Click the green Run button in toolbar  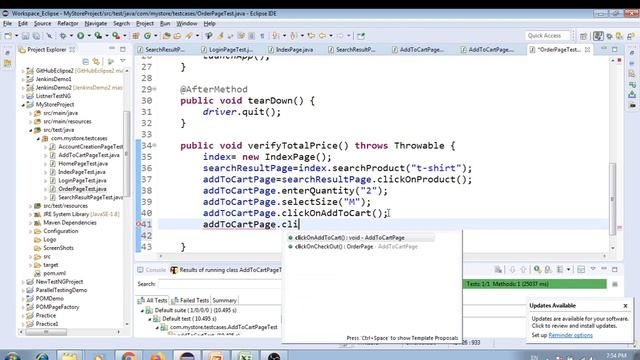point(80,36)
